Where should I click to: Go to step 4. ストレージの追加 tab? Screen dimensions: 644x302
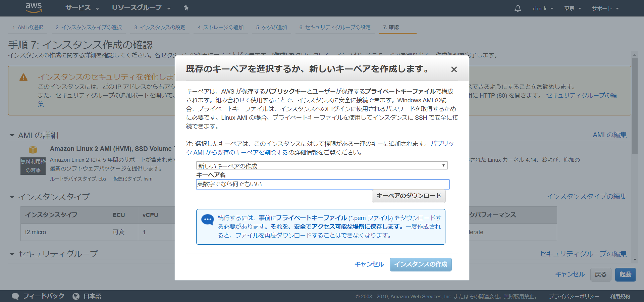tap(221, 28)
